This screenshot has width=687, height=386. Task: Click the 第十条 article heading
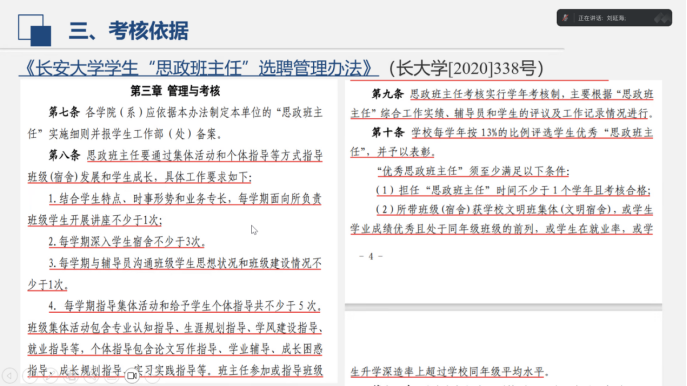click(x=387, y=132)
